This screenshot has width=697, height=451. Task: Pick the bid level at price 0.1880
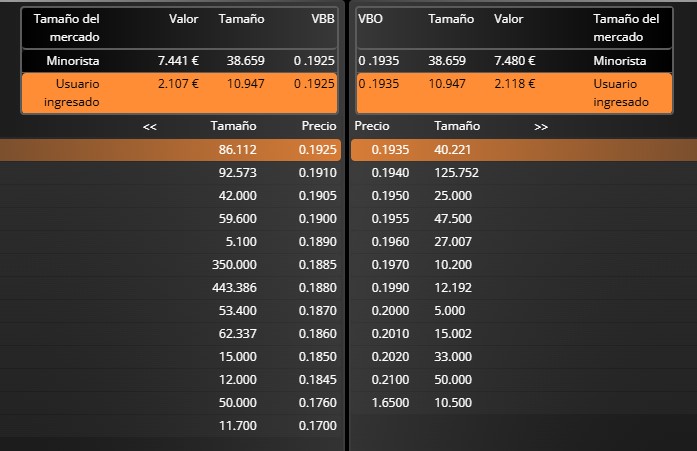tap(318, 287)
